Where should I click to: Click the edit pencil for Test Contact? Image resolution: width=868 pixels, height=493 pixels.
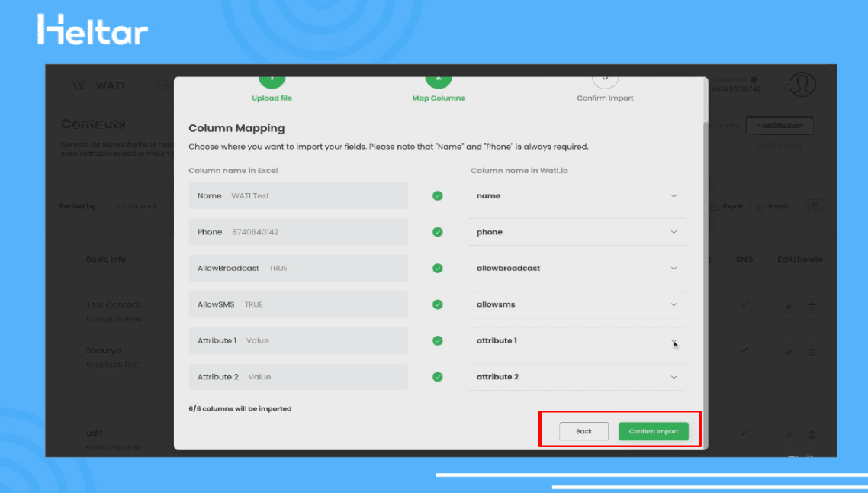pos(789,307)
